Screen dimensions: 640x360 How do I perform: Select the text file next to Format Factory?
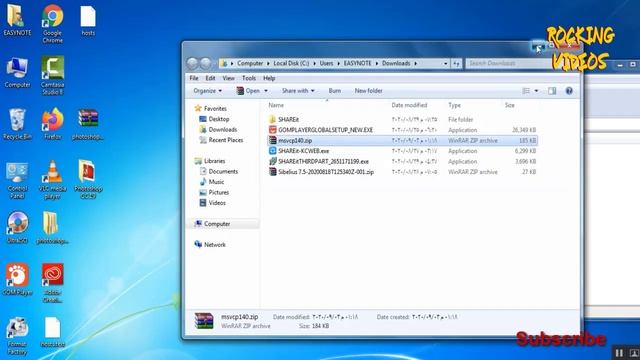coord(52,333)
